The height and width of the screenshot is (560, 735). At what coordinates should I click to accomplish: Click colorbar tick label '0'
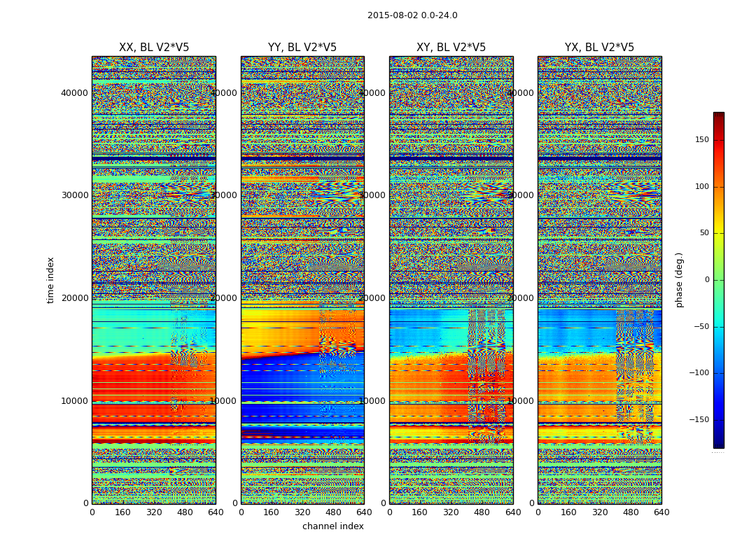point(707,280)
